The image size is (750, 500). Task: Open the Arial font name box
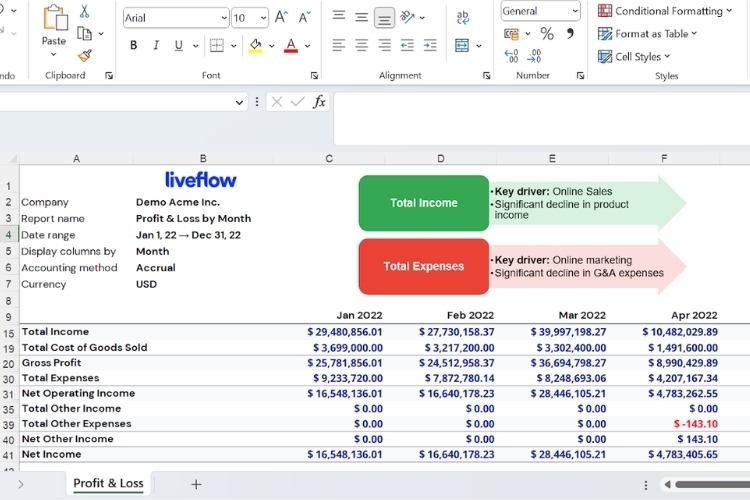tap(176, 18)
